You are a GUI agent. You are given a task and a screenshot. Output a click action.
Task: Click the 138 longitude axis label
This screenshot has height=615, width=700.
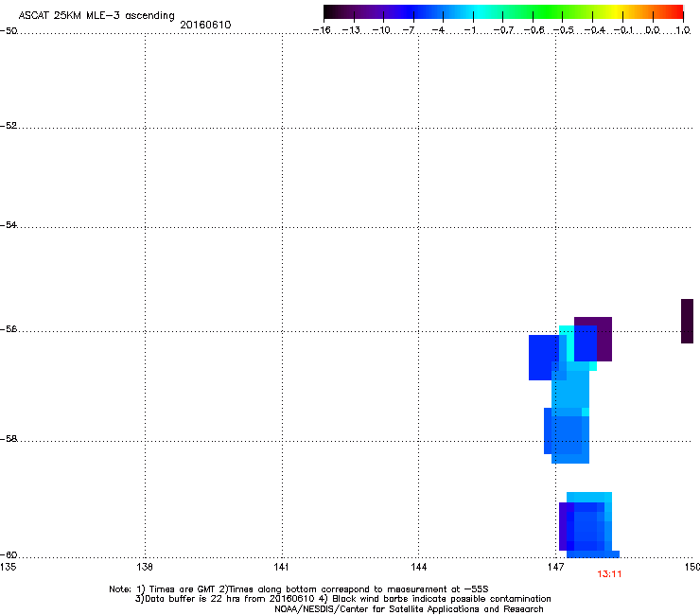145,567
